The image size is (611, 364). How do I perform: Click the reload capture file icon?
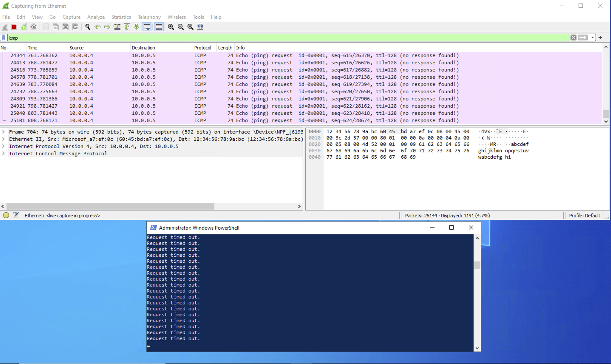75,27
